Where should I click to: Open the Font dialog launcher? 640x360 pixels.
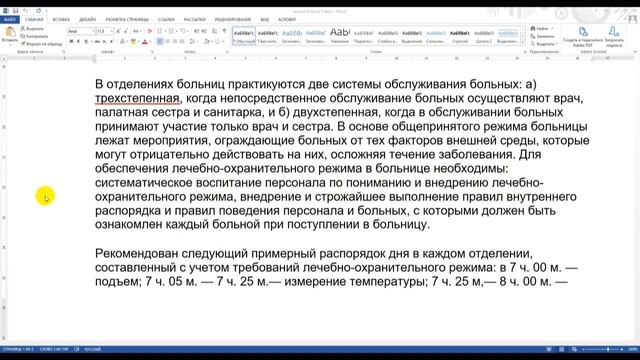coord(152,52)
